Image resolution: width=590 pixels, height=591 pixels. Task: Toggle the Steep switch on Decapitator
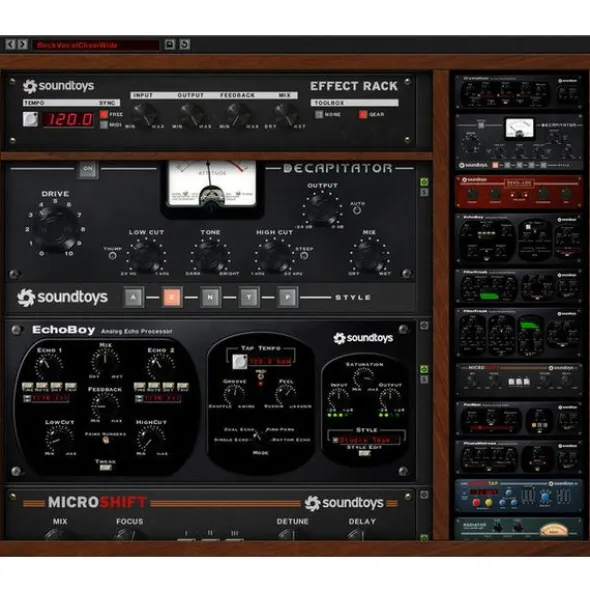304,256
